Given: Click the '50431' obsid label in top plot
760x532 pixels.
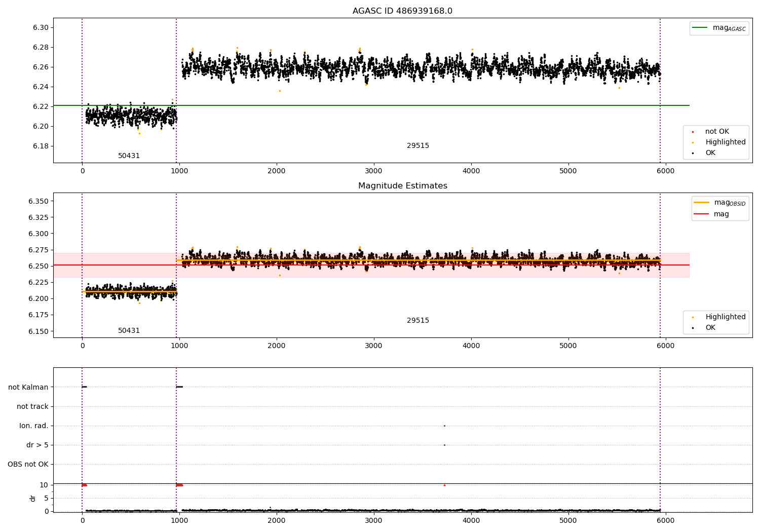Looking at the screenshot, I should (x=129, y=156).
